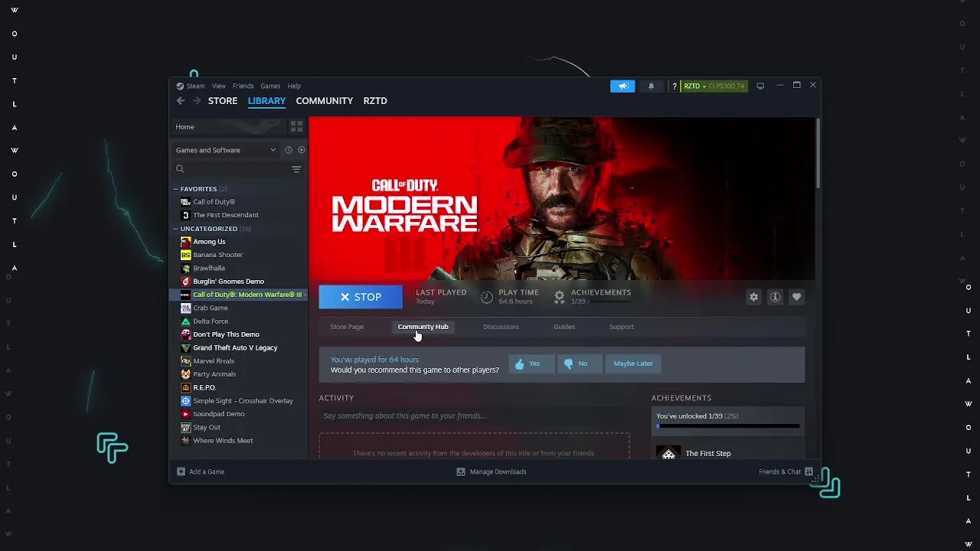Open the announcements megaphone button
Screen dimensions: 980x551
click(622, 86)
